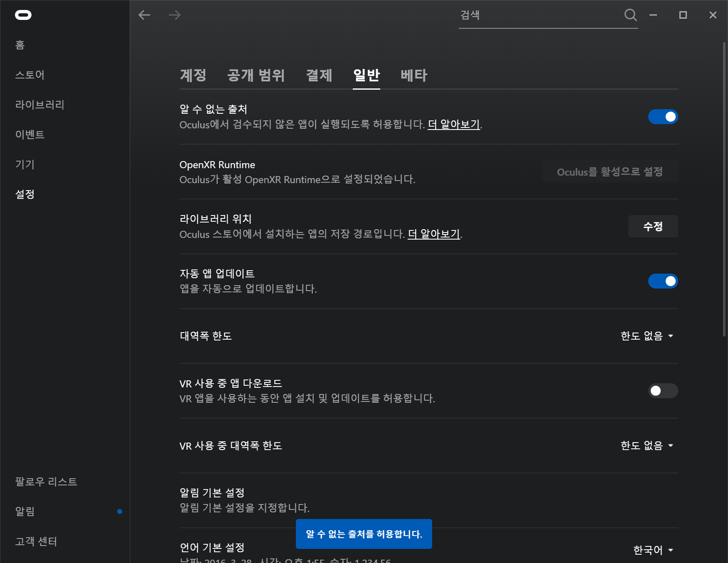728x563 pixels.
Task: Open 라이브러리 in the sidebar
Action: tap(40, 105)
